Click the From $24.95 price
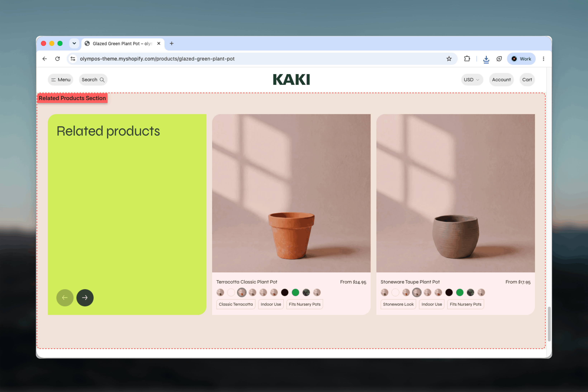 pyautogui.click(x=353, y=282)
